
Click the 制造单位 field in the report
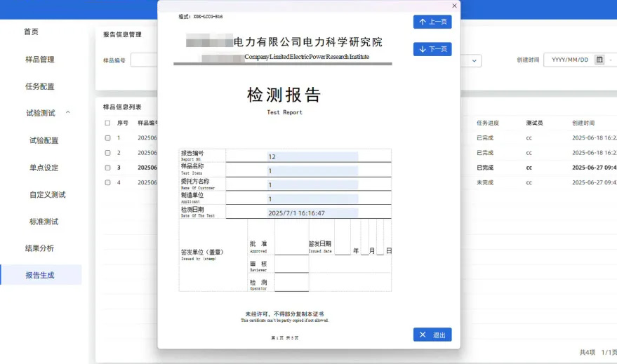click(312, 199)
